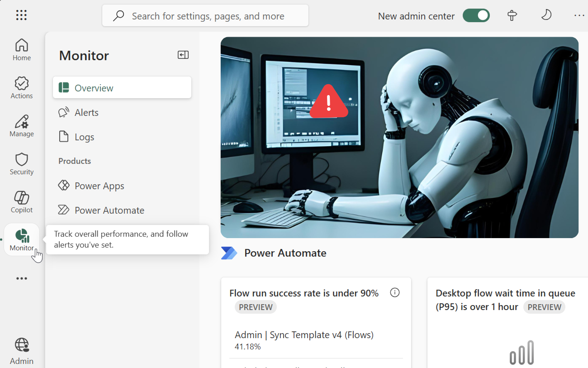
Task: Click the New admin center label
Action: point(416,16)
